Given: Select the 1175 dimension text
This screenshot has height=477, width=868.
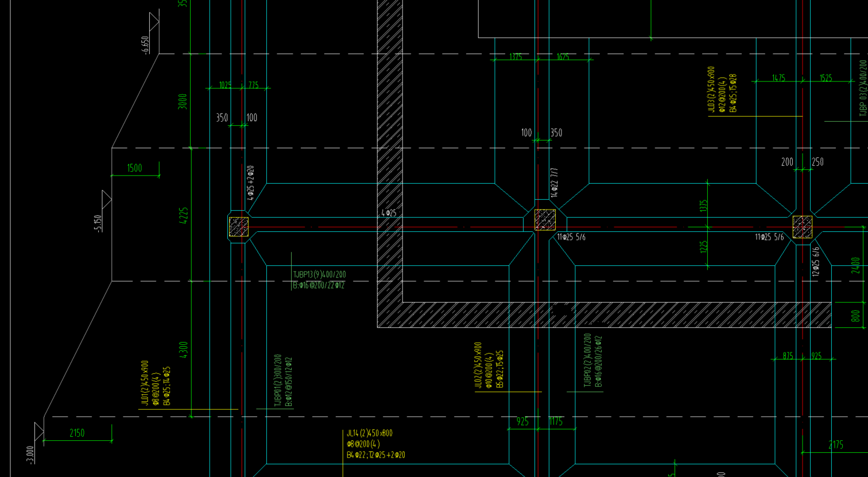Looking at the screenshot, I should coord(556,422).
